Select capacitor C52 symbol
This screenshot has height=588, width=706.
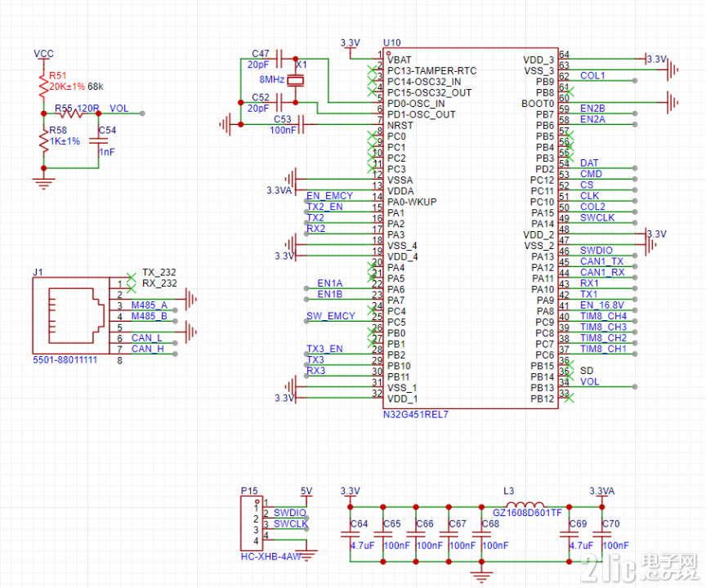pyautogui.click(x=279, y=103)
